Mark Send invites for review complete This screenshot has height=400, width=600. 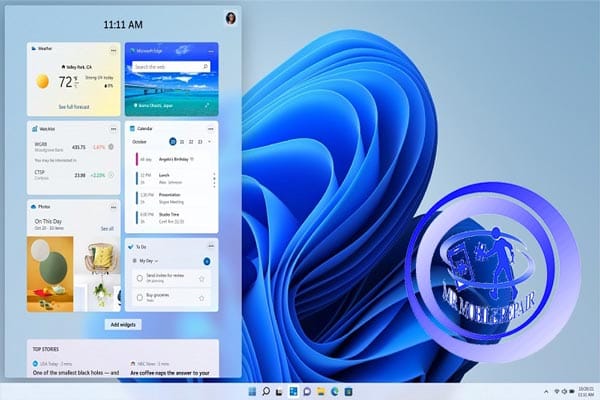tap(140, 278)
